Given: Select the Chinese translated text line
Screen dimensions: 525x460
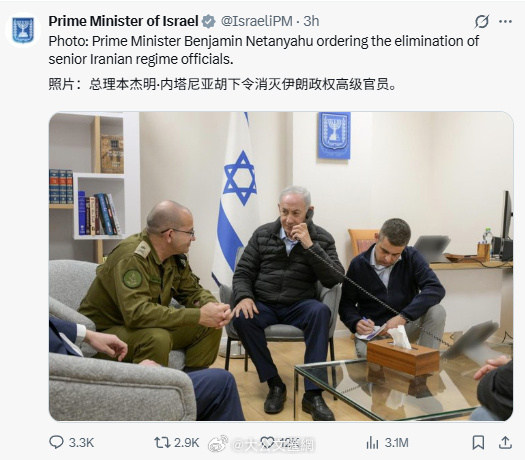Looking at the screenshot, I should pyautogui.click(x=222, y=84).
